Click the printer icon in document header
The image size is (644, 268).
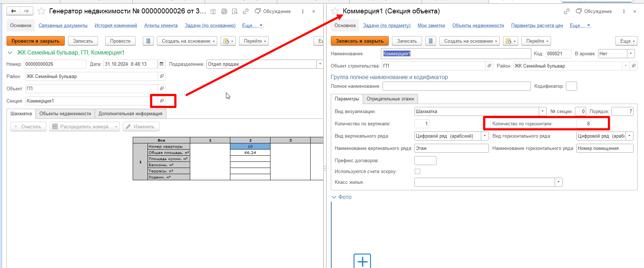coord(224,12)
